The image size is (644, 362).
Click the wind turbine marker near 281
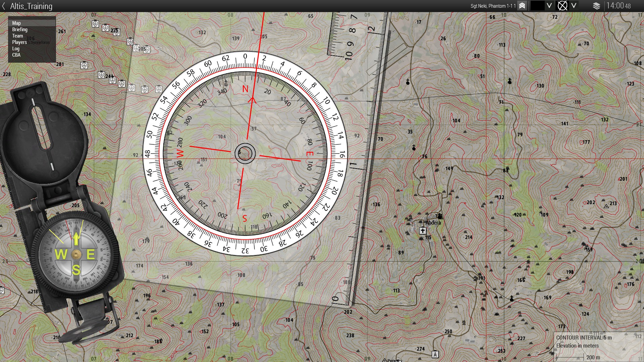click(x=84, y=65)
